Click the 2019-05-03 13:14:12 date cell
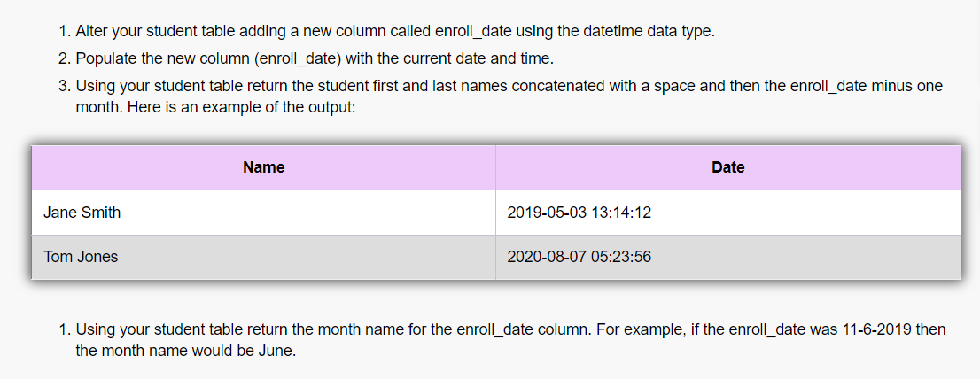980x379 pixels. pyautogui.click(x=728, y=213)
